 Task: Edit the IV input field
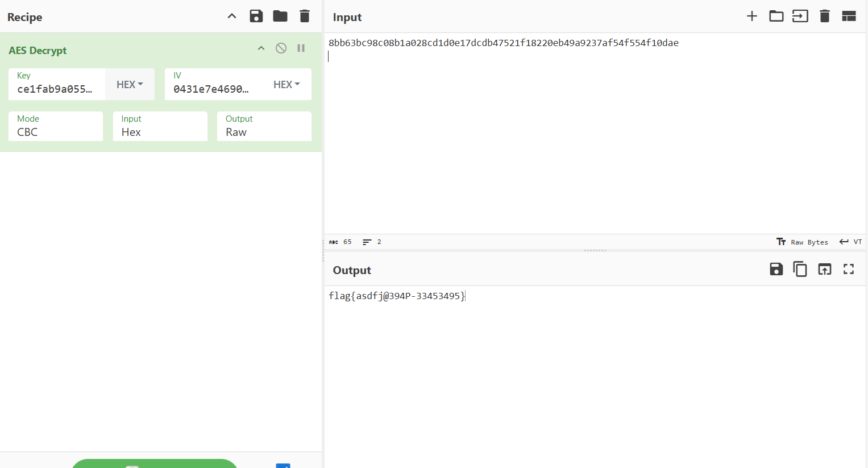(x=214, y=84)
